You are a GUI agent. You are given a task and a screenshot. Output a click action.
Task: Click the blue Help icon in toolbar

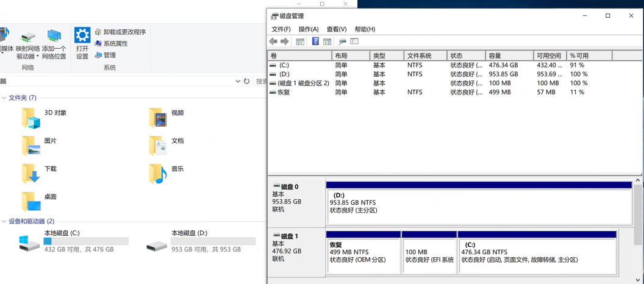(x=315, y=41)
